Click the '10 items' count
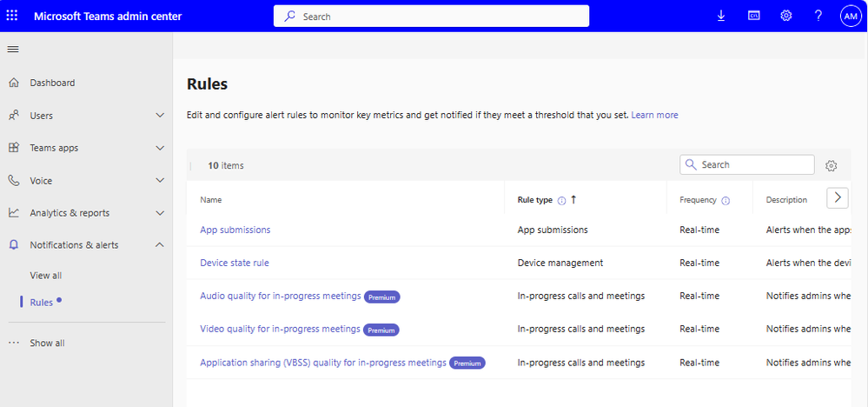Image resolution: width=868 pixels, height=407 pixels. pyautogui.click(x=226, y=165)
